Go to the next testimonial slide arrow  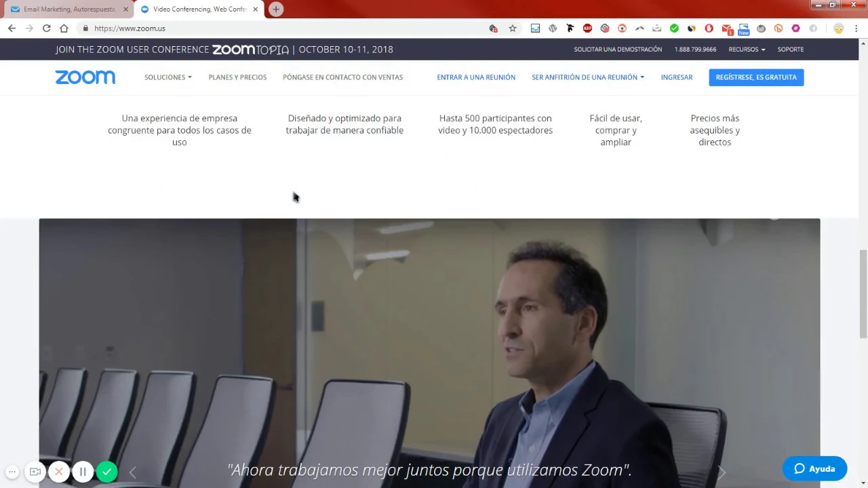[721, 472]
